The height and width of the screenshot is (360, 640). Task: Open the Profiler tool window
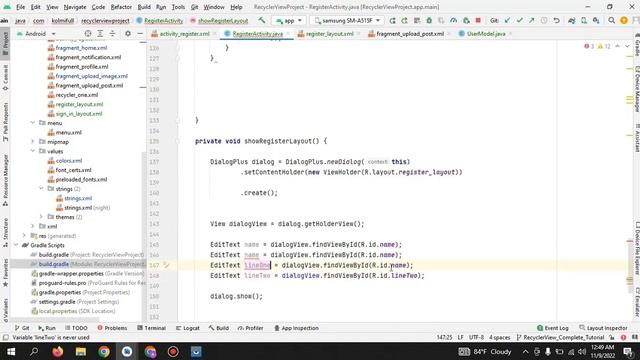[x=250, y=328]
